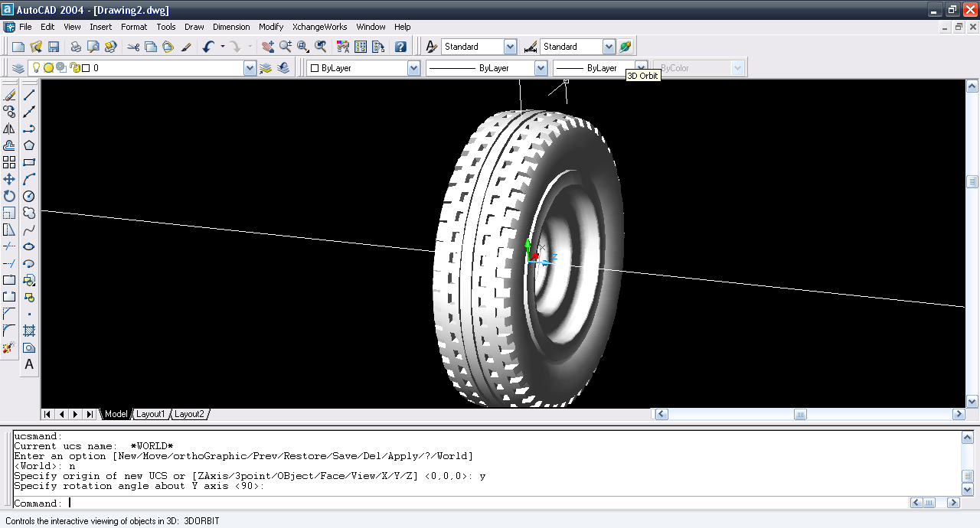Click the drawing area vertical scrollbar thumb
Screen dimensions: 980x528
(972, 181)
